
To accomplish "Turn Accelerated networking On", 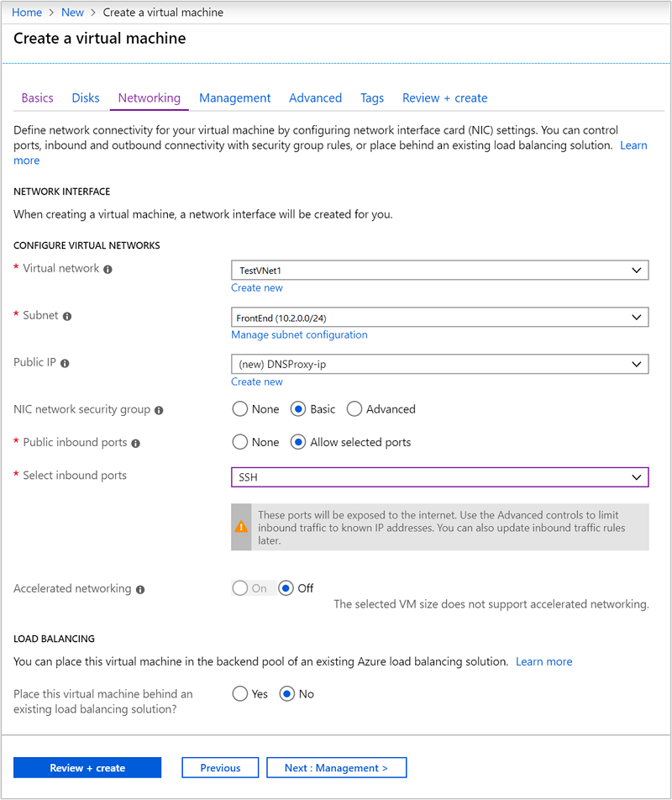I will (x=240, y=588).
